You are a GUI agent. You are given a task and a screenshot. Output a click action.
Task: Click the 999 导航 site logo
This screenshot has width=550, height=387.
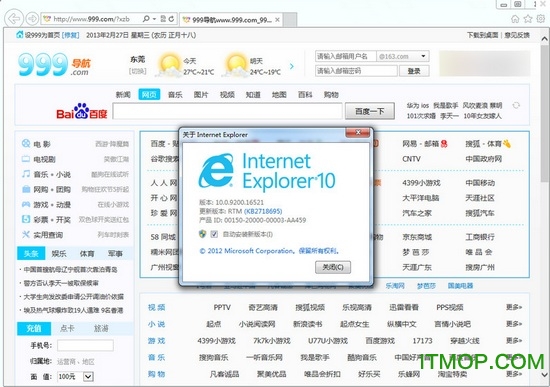[54, 65]
